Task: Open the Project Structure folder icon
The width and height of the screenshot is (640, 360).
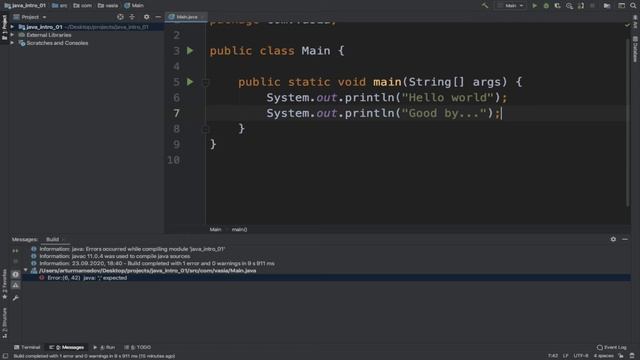Action: pos(607,6)
